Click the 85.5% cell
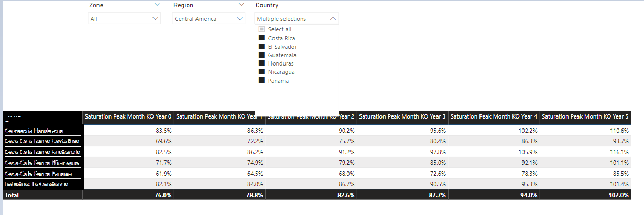Viewport: 644px width, 215px height. [585, 173]
